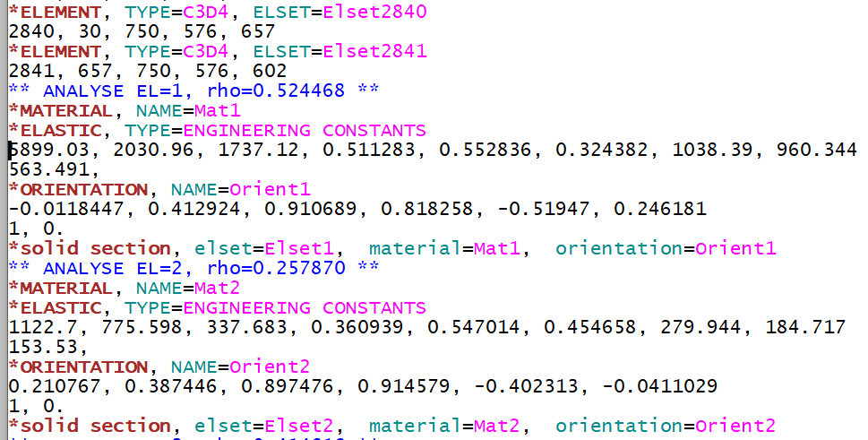Click material=Mat2 in solid section line
The height and width of the screenshot is (440, 868).
tap(444, 426)
